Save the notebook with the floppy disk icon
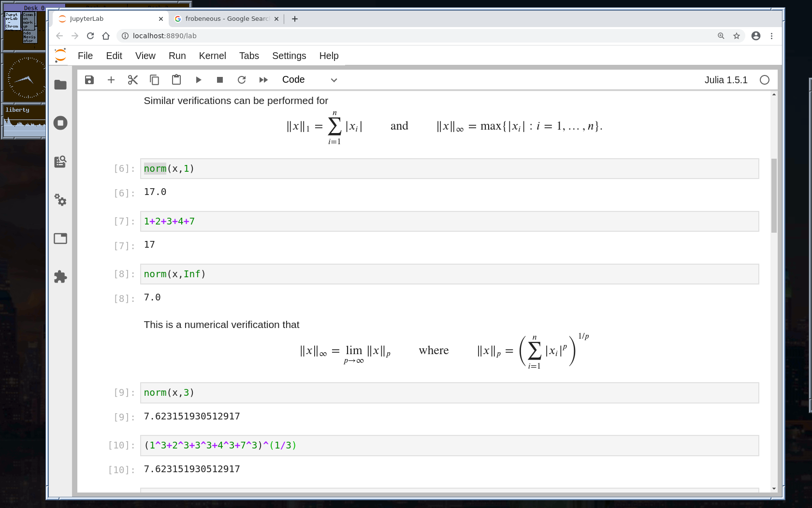This screenshot has width=812, height=508. [89, 80]
